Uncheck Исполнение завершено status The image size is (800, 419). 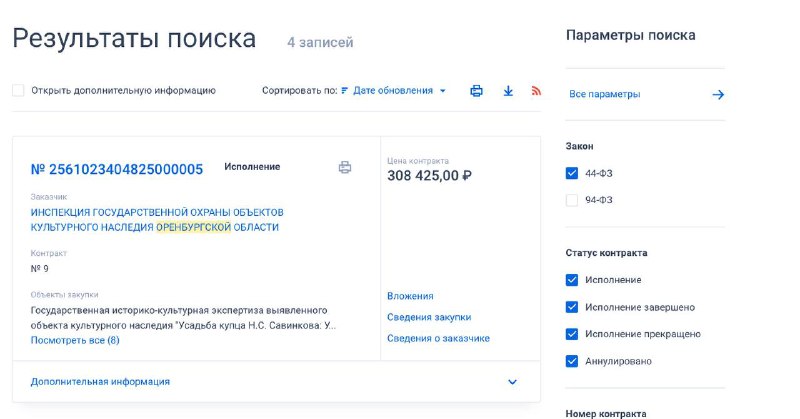[x=572, y=307]
